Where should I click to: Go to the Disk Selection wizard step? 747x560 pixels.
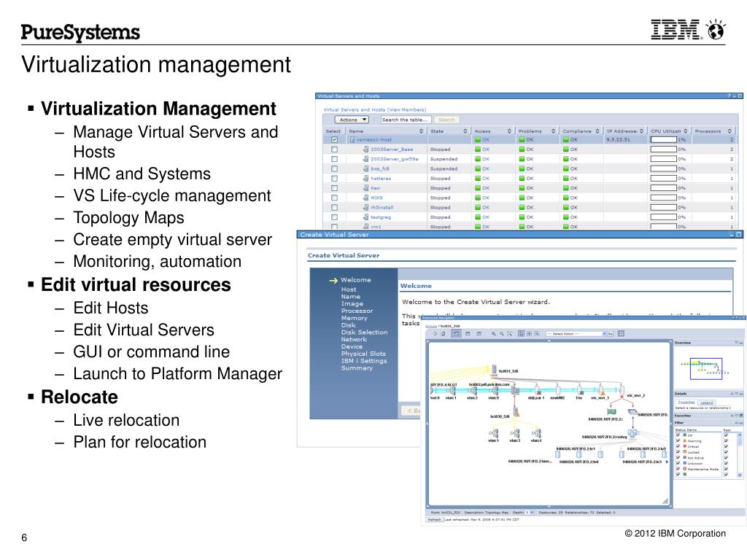364,332
